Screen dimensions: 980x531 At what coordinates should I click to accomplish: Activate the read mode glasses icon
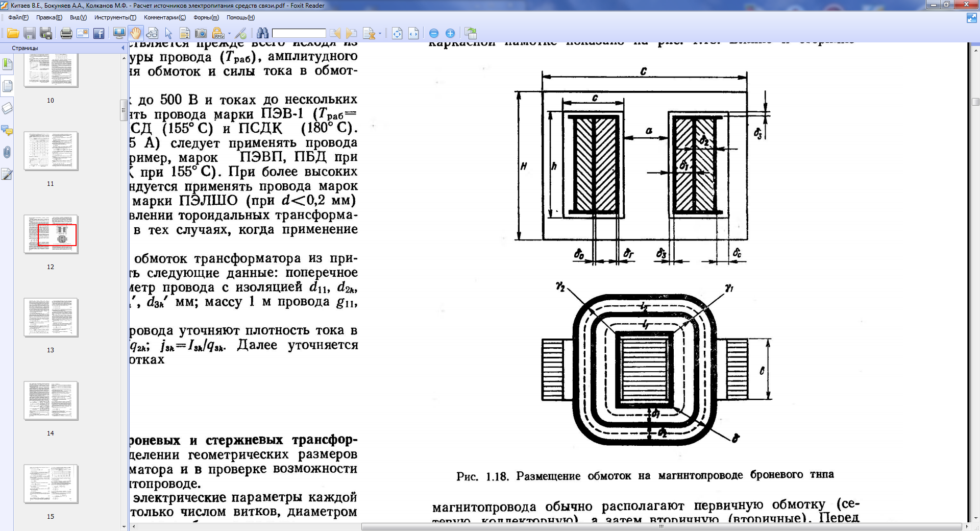click(152, 34)
